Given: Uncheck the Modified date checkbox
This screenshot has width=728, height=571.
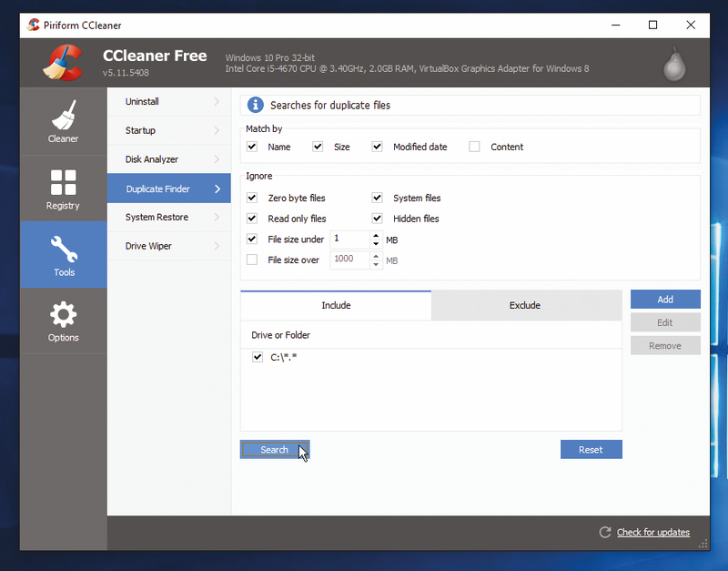Looking at the screenshot, I should pyautogui.click(x=377, y=147).
